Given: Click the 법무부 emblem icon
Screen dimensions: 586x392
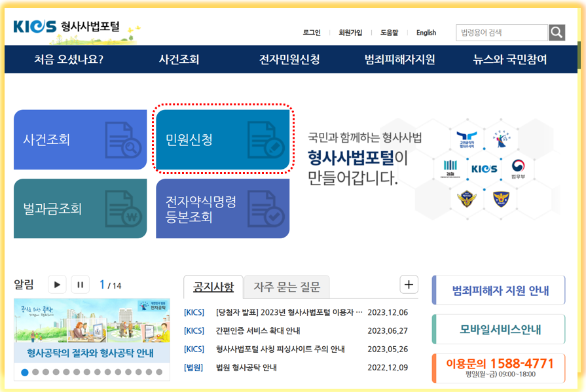Looking at the screenshot, I should coord(519,168).
